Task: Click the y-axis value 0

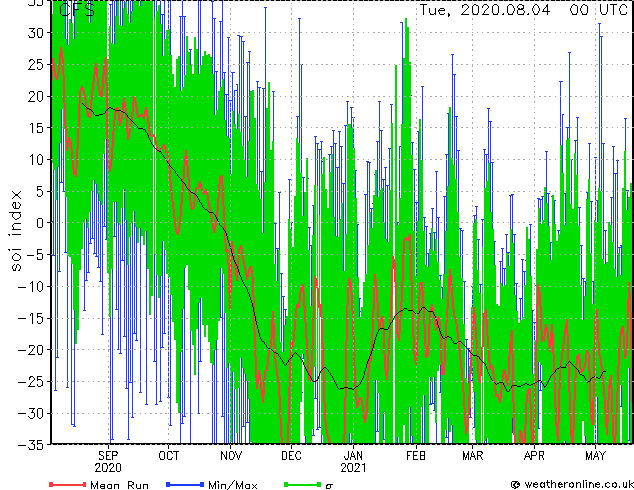Action: [x=40, y=223]
